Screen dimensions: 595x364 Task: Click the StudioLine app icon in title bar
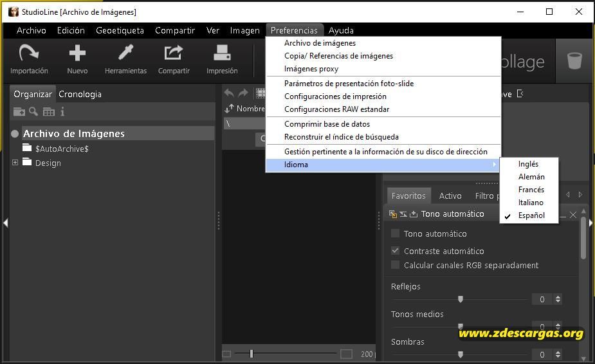pos(14,12)
